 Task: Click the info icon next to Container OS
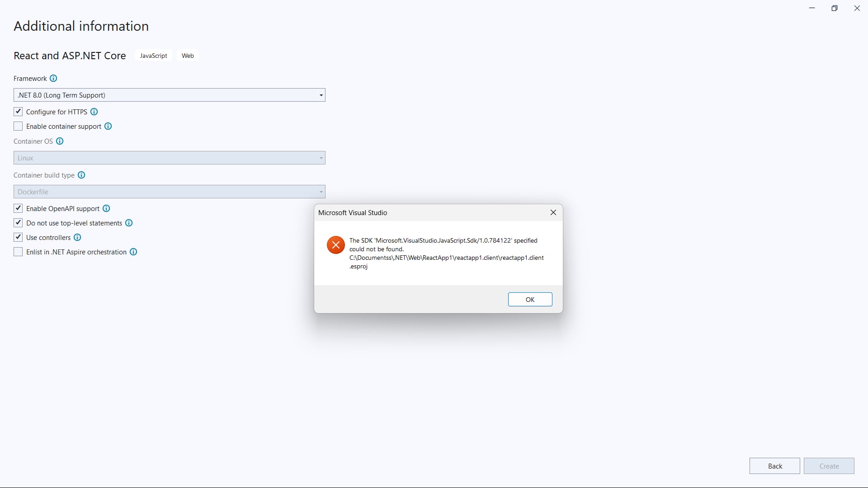tap(60, 141)
